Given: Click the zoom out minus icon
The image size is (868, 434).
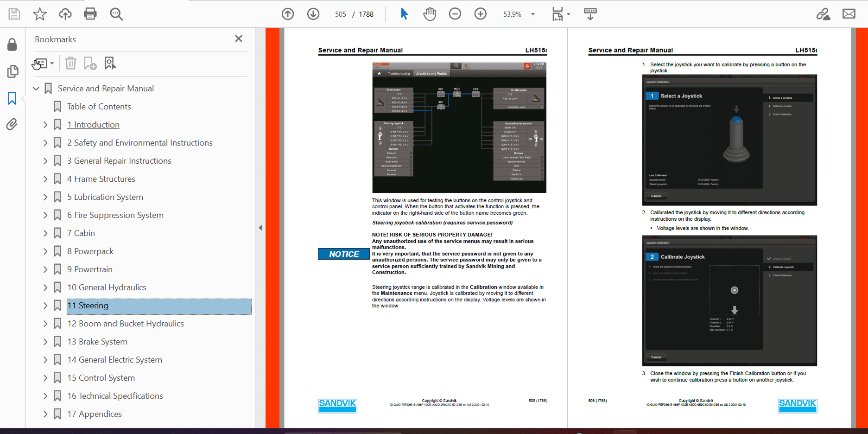Looking at the screenshot, I should tap(455, 14).
